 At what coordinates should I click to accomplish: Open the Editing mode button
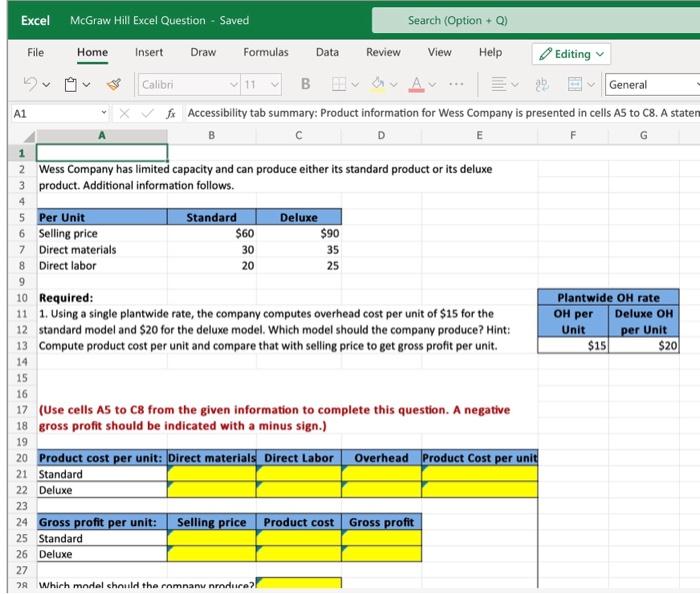571,54
